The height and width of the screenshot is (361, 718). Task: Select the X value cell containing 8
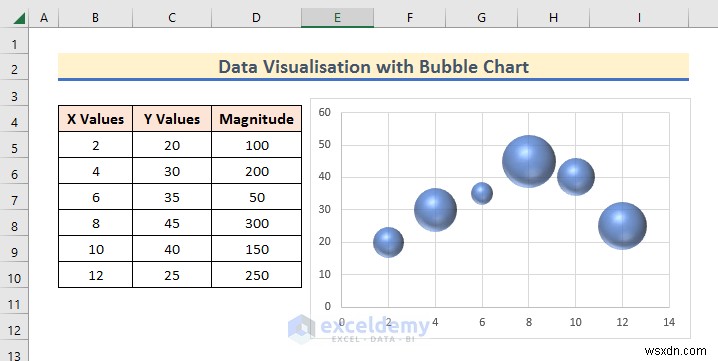95,223
